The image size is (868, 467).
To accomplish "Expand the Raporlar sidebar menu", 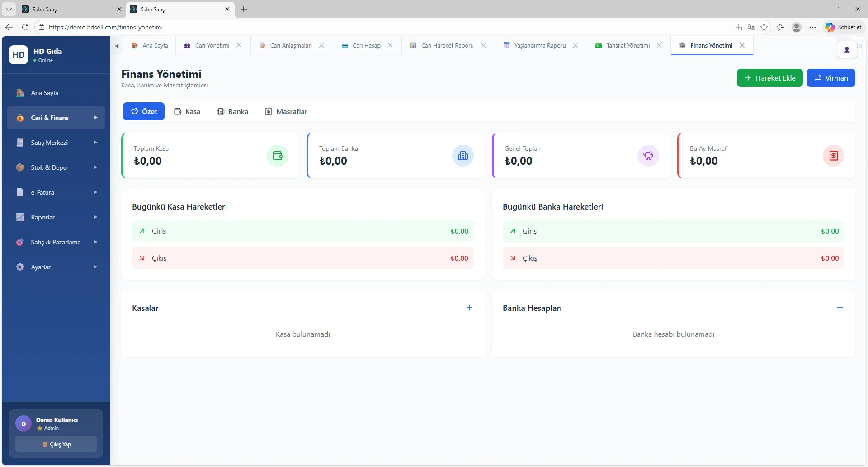I will (56, 217).
